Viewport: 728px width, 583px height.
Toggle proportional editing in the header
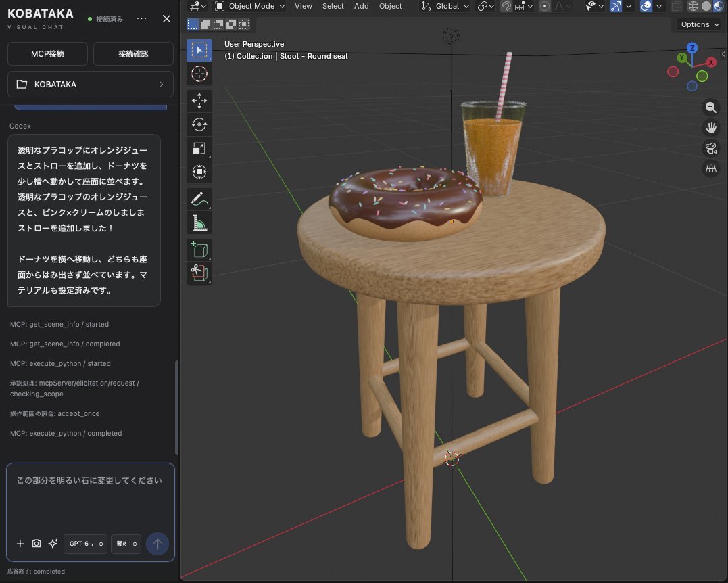point(545,6)
